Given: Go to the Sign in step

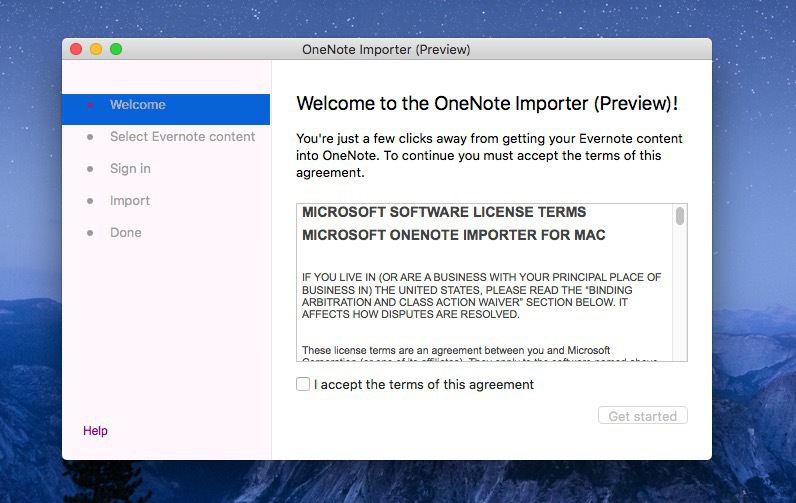Looking at the screenshot, I should tap(130, 169).
